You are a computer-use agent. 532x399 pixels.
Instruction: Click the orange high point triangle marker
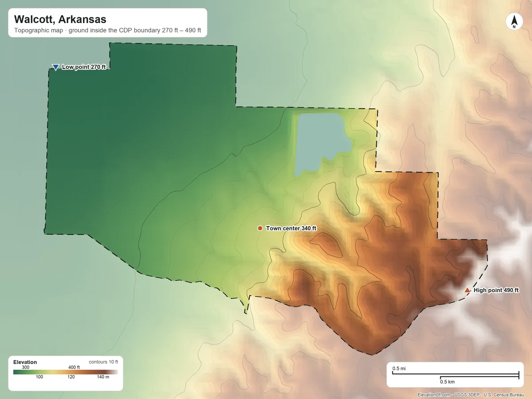tap(467, 290)
